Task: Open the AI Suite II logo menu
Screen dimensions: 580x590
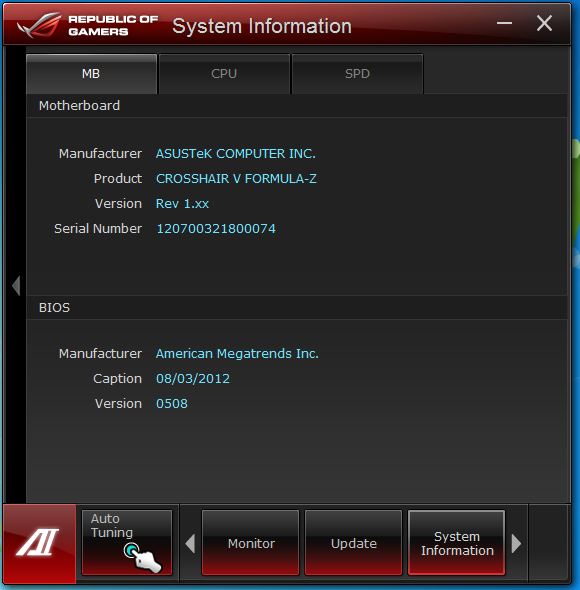Action: point(39,543)
